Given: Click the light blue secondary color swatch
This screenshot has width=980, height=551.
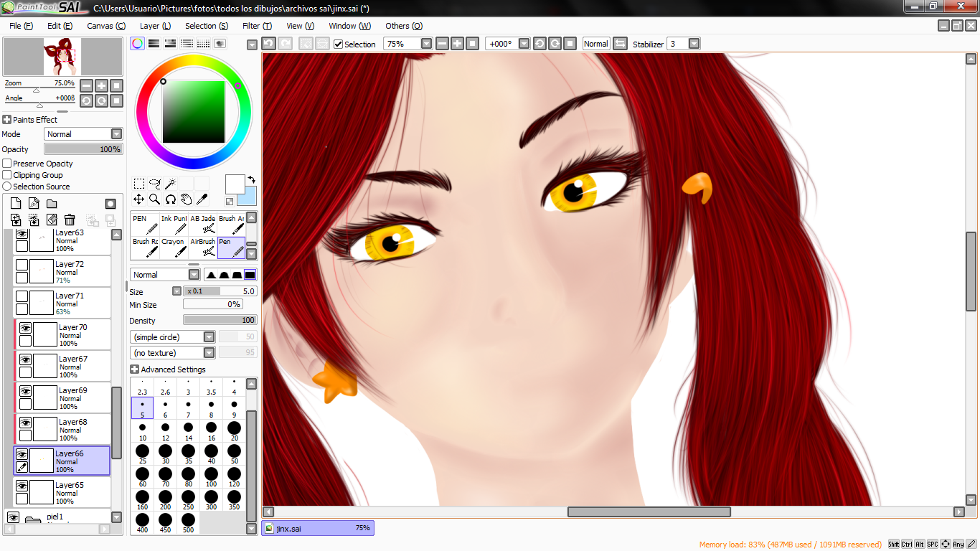Looking at the screenshot, I should [x=248, y=197].
